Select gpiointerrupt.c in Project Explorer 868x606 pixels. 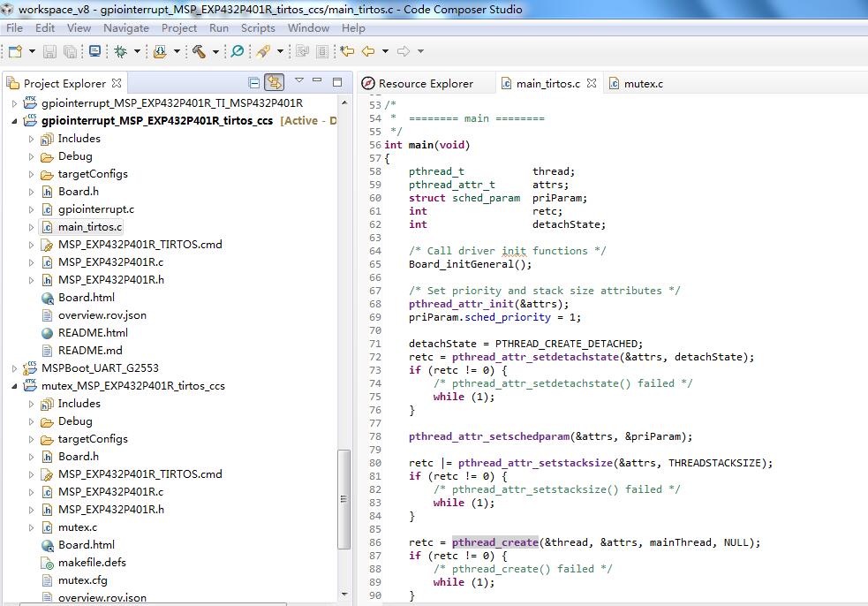pos(95,209)
